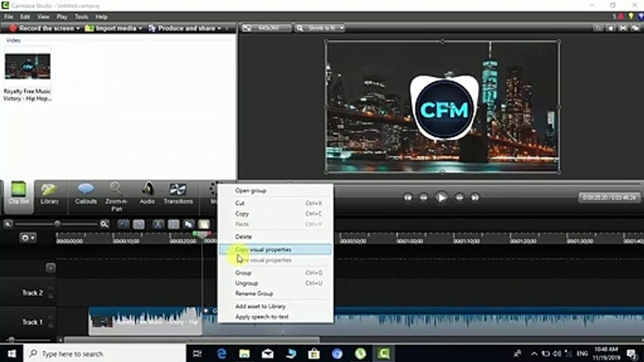Toggle Track 2 lock icon

(x=51, y=296)
